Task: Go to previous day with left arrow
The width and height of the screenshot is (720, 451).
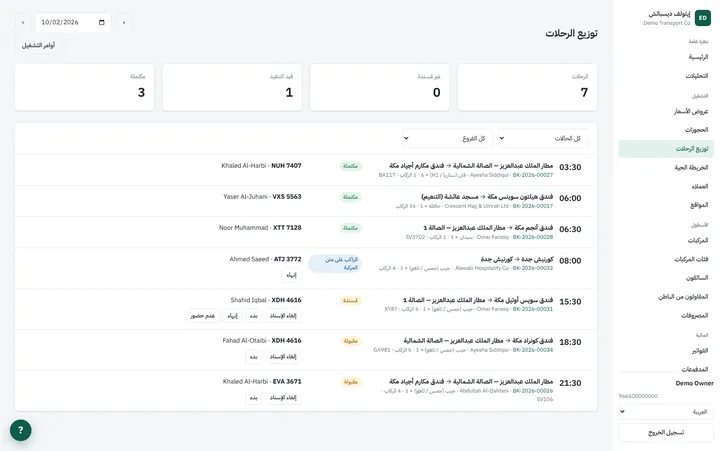Action: (x=23, y=23)
